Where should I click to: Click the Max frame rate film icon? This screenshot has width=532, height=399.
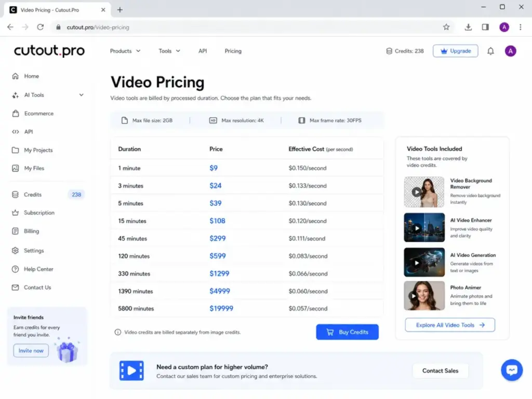(x=302, y=121)
